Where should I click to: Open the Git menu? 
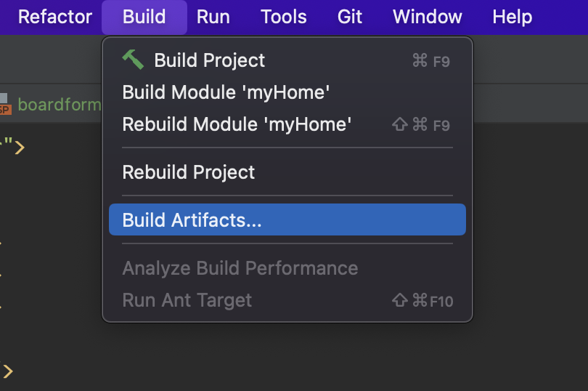click(x=350, y=17)
